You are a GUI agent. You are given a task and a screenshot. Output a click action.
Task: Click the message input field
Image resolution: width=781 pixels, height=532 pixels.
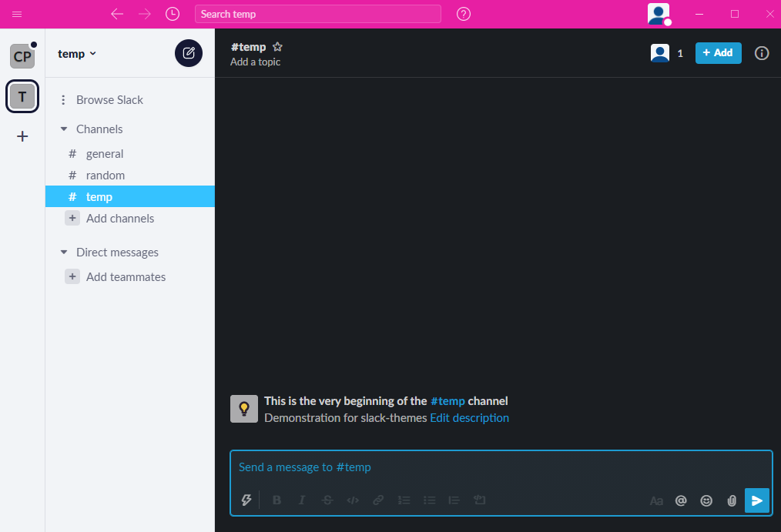coord(501,467)
